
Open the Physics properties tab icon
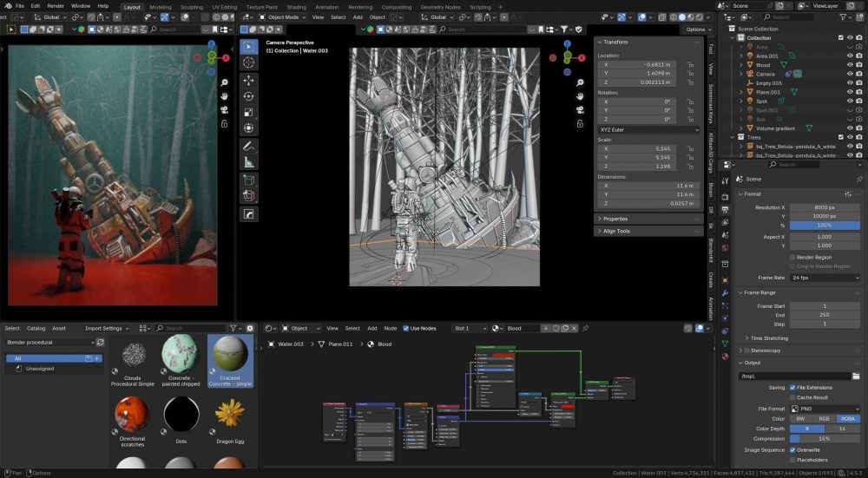point(725,318)
